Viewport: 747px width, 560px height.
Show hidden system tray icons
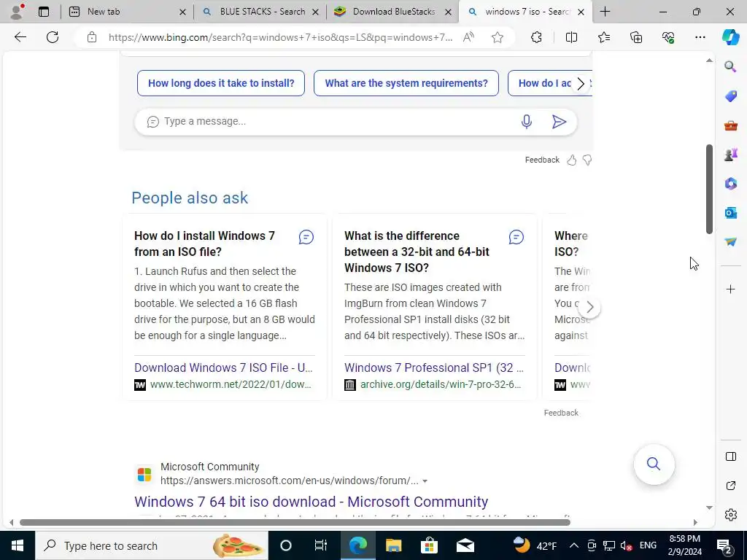573,545
